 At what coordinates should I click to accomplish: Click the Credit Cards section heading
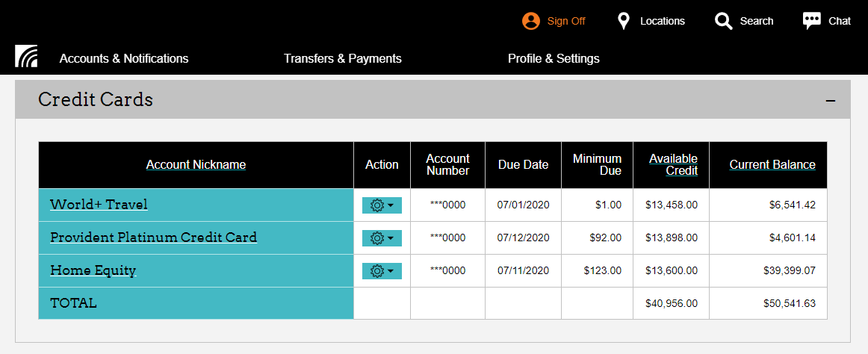click(x=96, y=99)
